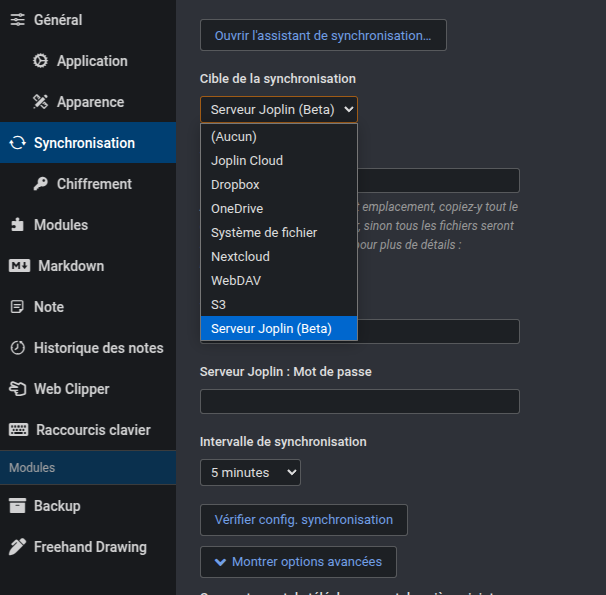Screen dimensions: 606x595
Task: Click the Raccourcis clavier keyboard icon
Action: click(x=19, y=430)
